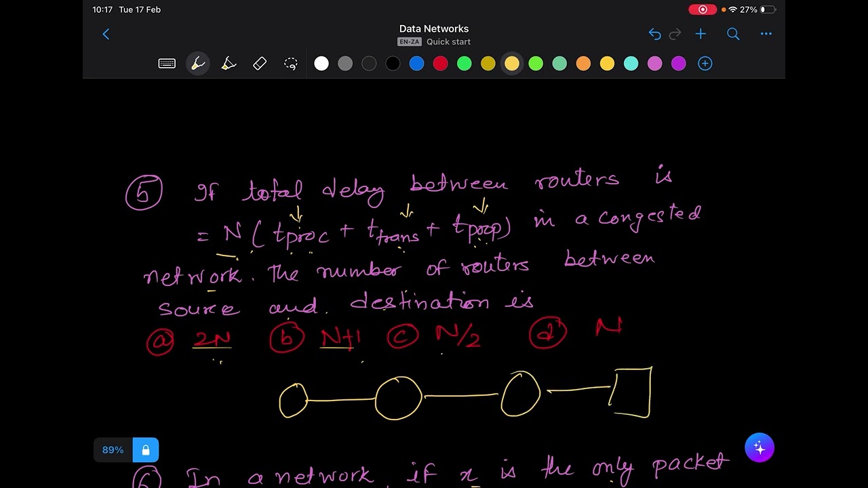Tap the greyed-out redo arrow

tap(675, 34)
